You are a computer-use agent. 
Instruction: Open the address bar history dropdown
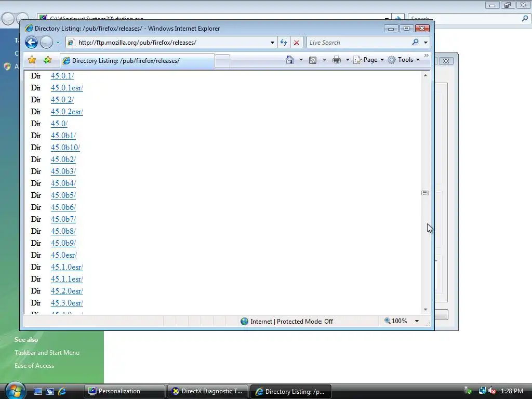(x=272, y=43)
